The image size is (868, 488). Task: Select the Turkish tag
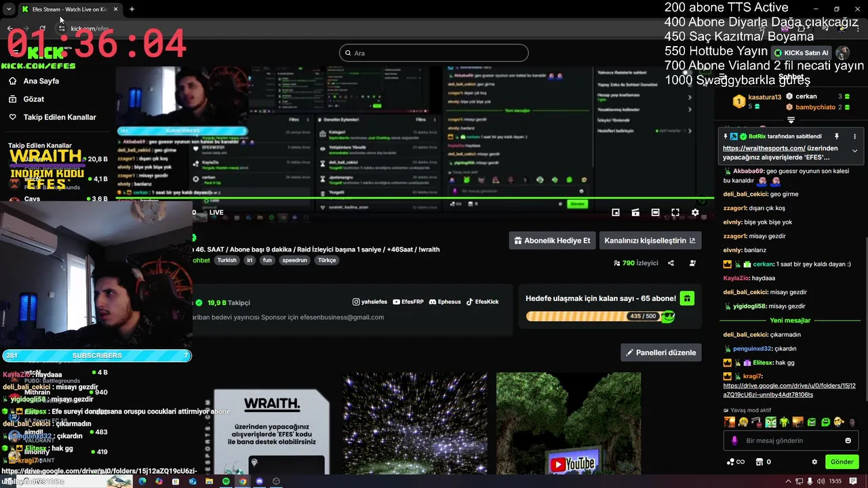click(226, 260)
